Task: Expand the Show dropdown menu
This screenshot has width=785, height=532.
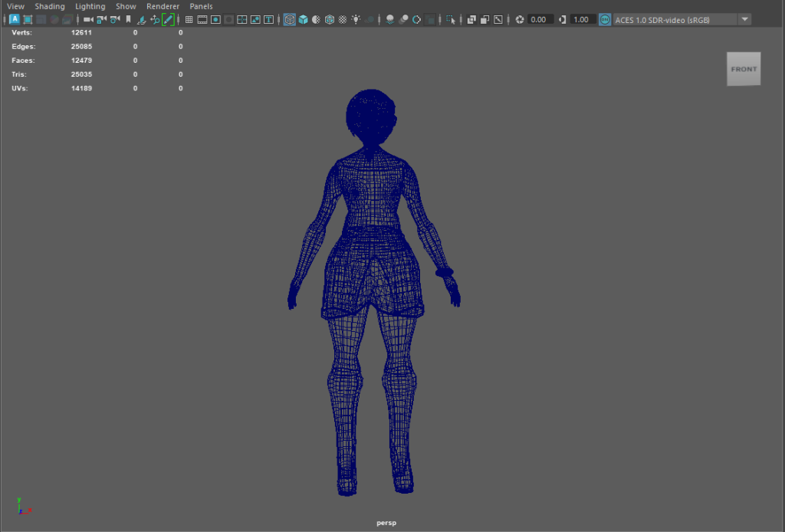Action: 126,6
